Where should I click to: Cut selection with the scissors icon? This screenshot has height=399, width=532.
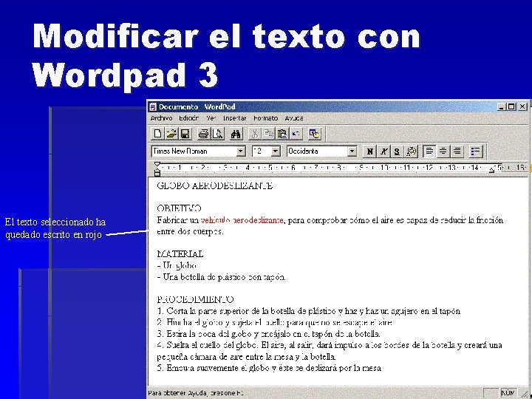point(254,134)
